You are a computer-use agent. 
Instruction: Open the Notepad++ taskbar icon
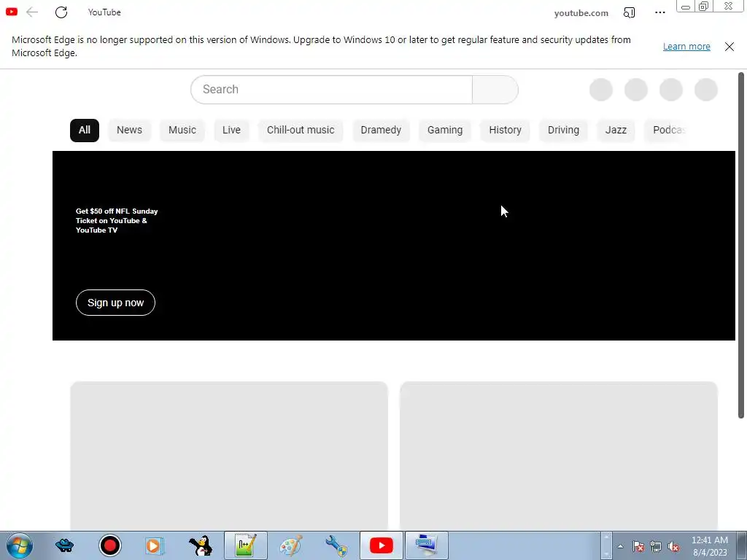point(245,545)
